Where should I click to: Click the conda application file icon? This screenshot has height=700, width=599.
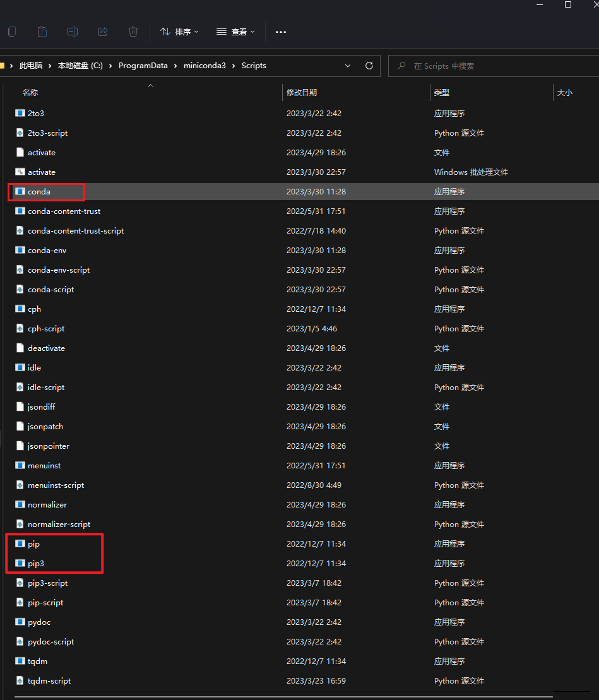tap(20, 191)
